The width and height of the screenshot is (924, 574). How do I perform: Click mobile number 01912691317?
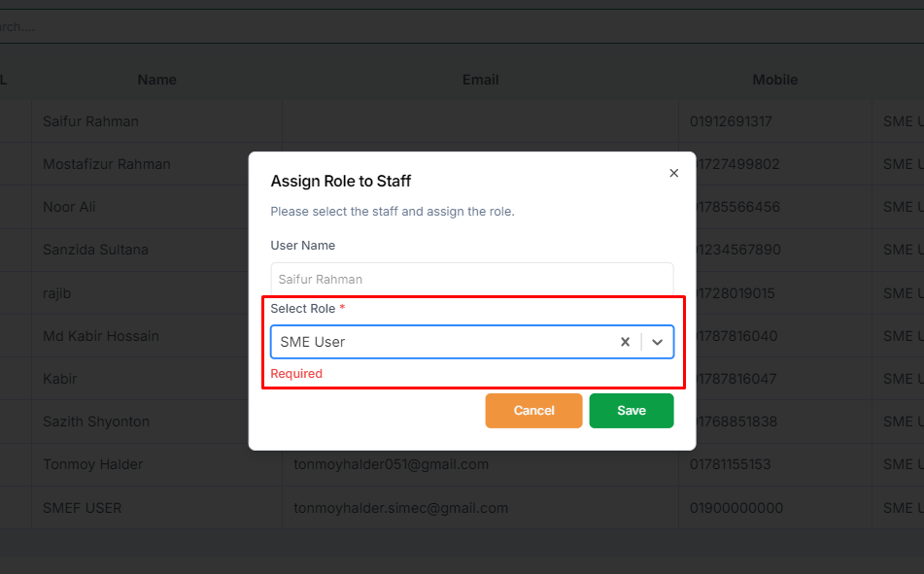click(x=731, y=121)
